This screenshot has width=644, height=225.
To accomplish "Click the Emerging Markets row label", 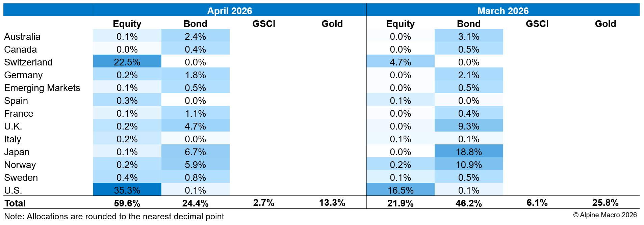I will click(42, 88).
